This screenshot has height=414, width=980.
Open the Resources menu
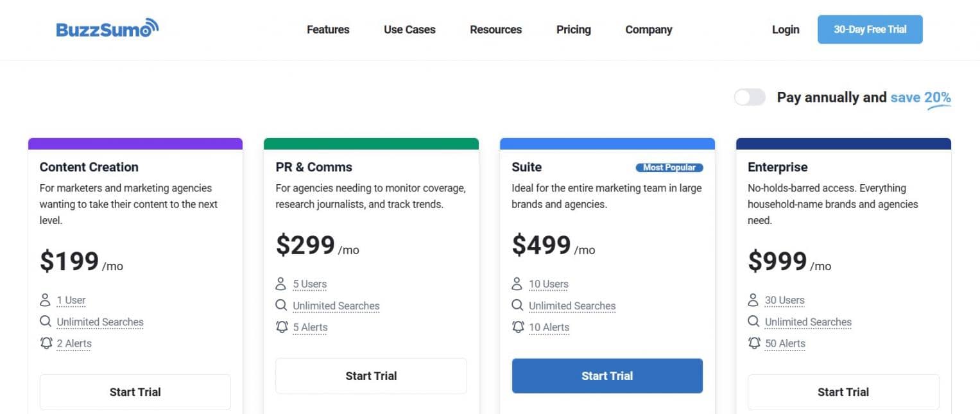[x=495, y=30]
